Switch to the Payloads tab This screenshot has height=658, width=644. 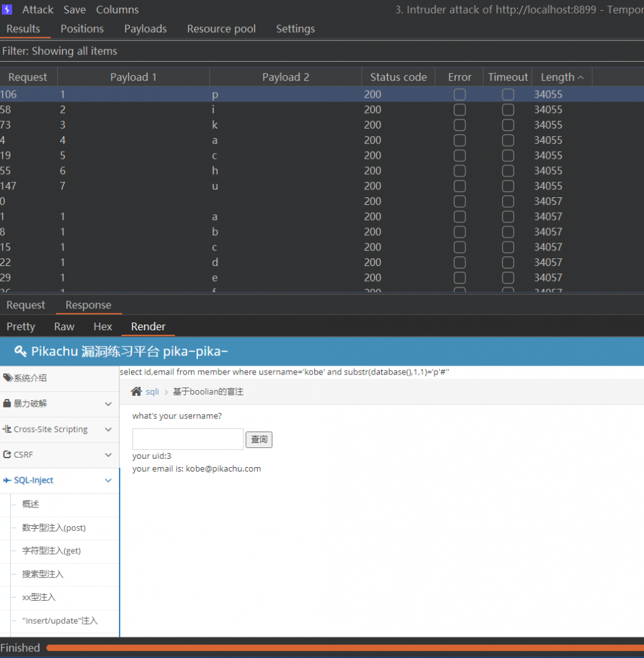tap(145, 29)
